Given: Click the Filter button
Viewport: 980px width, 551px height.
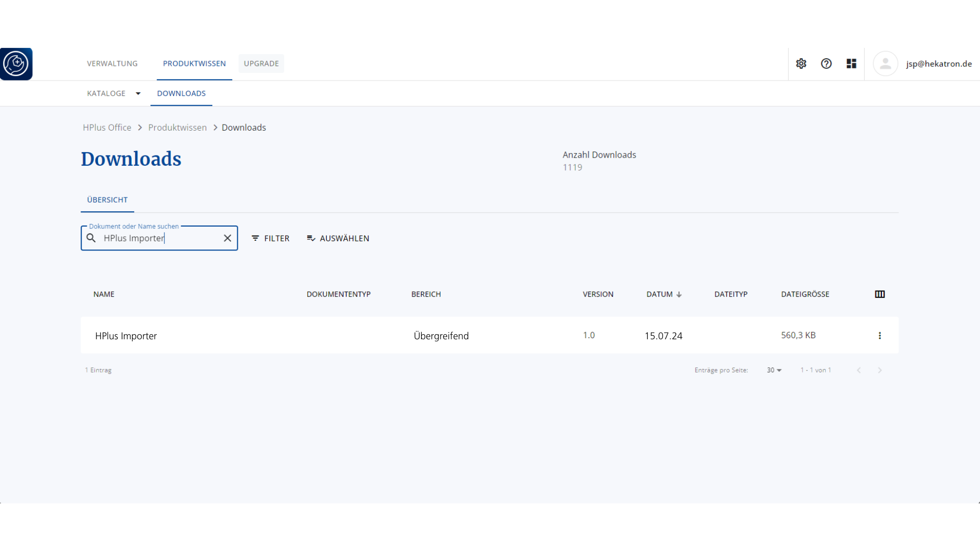Looking at the screenshot, I should pos(271,238).
